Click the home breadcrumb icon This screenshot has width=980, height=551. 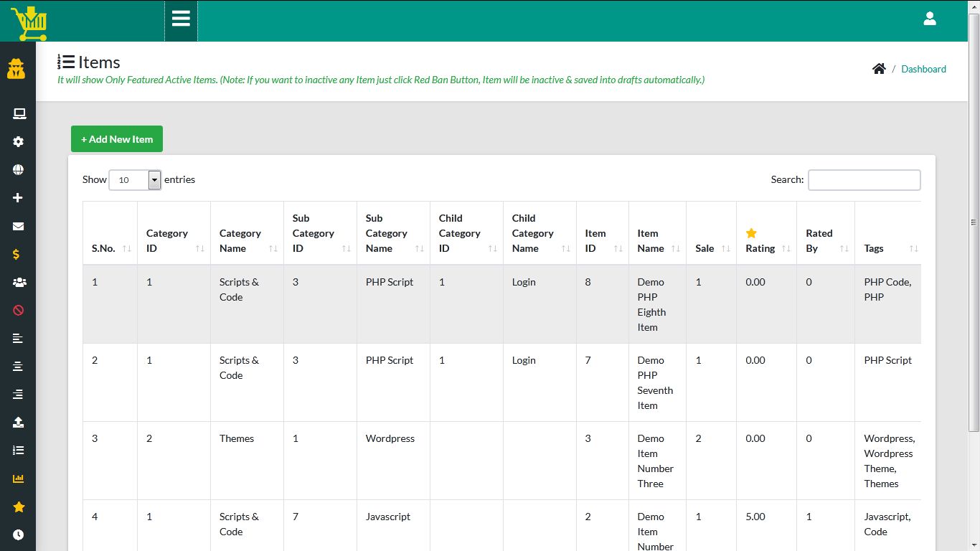(x=879, y=69)
